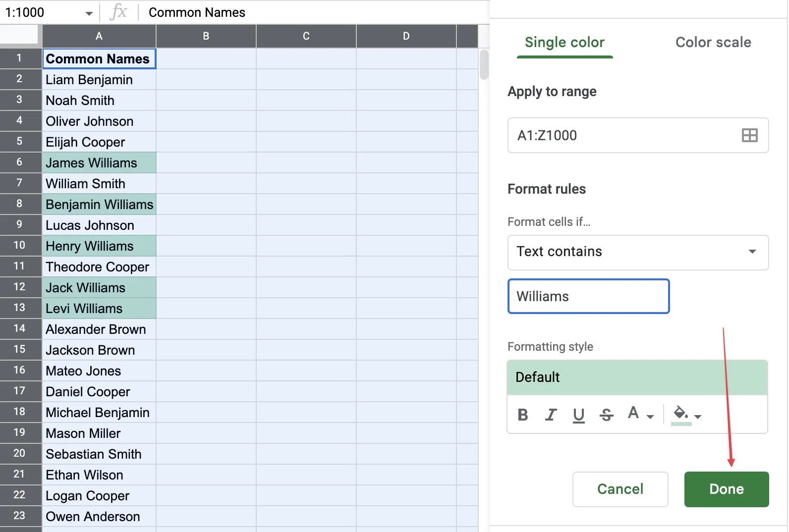Click the Lucas Johnson cell
Viewport: 789px width, 532px height.
[99, 225]
